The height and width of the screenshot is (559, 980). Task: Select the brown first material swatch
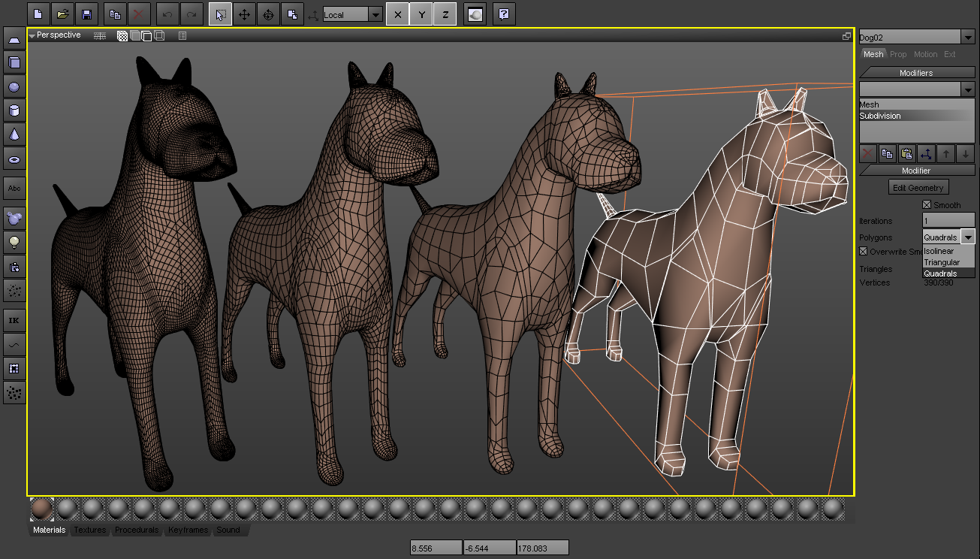tap(42, 509)
